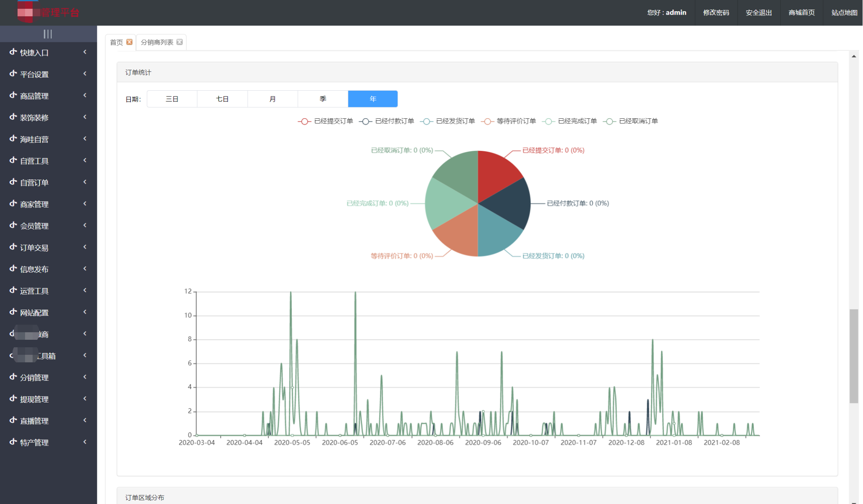This screenshot has height=504, width=863.
Task: Expand 提现管理 menu chevron
Action: point(85,399)
